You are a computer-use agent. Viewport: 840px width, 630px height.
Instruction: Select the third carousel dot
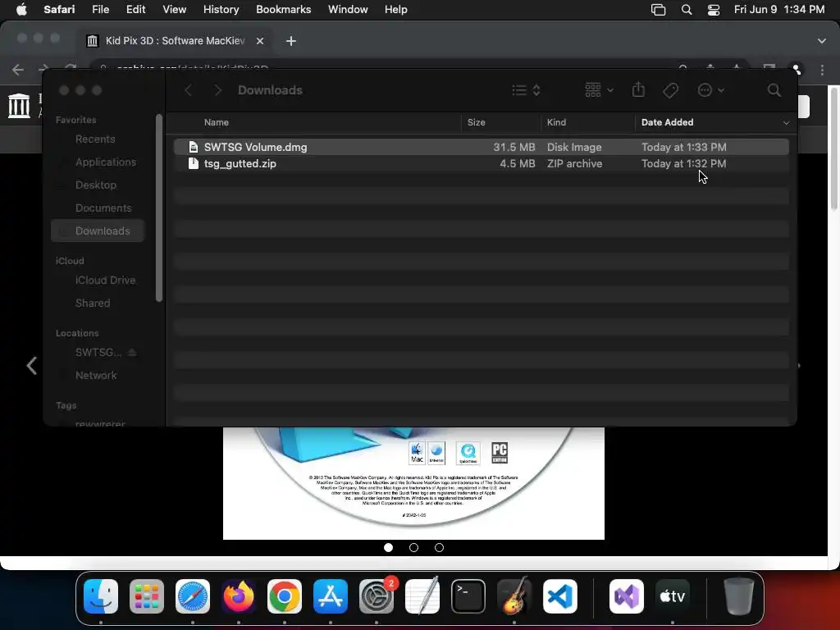tap(440, 547)
